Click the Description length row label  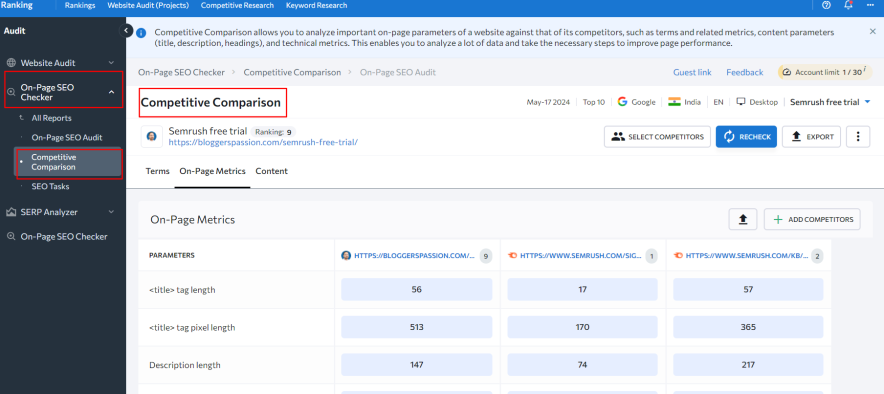[x=185, y=365]
